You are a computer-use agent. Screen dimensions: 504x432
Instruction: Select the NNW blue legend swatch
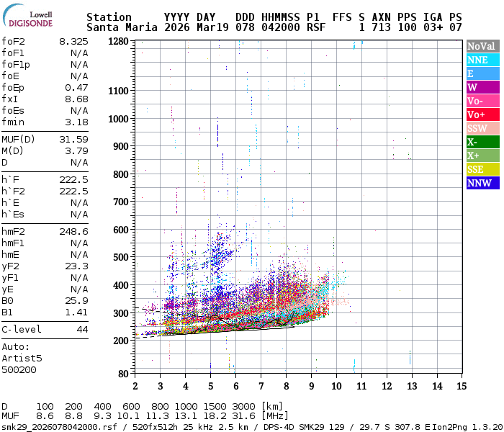[x=483, y=183]
